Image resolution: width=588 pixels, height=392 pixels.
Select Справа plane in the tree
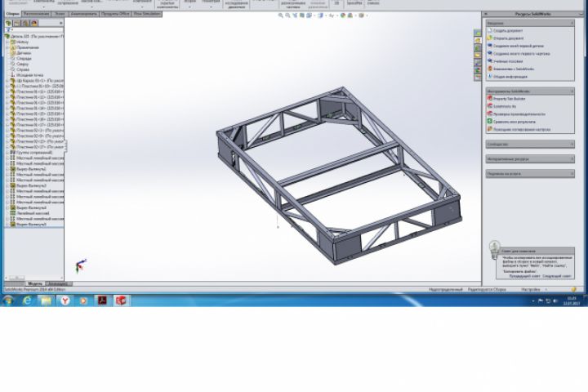23,69
